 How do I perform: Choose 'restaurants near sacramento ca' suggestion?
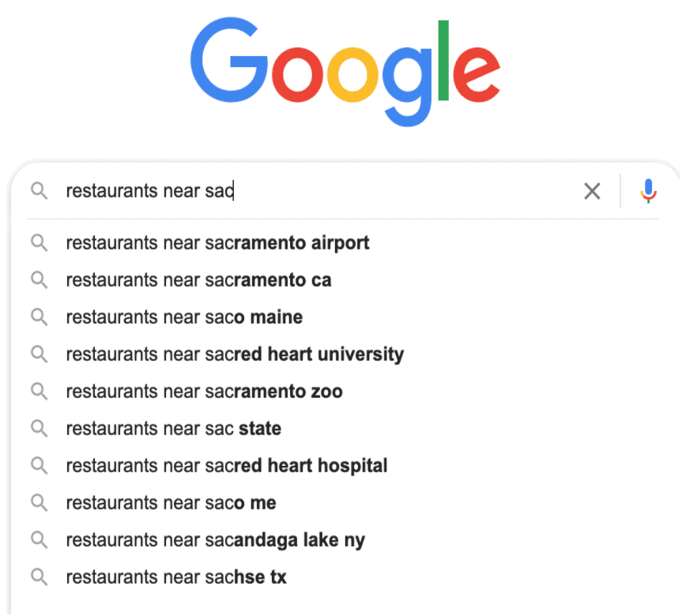(x=198, y=280)
